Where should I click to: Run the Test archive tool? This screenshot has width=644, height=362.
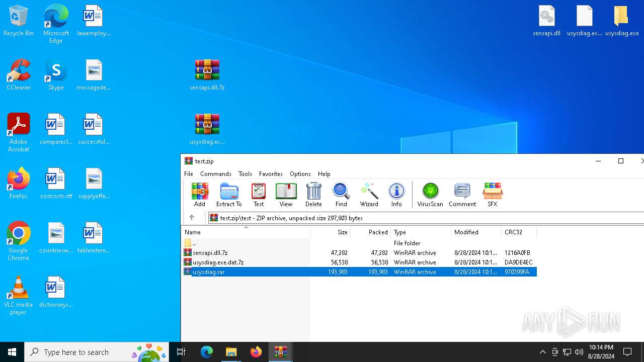coord(259,195)
